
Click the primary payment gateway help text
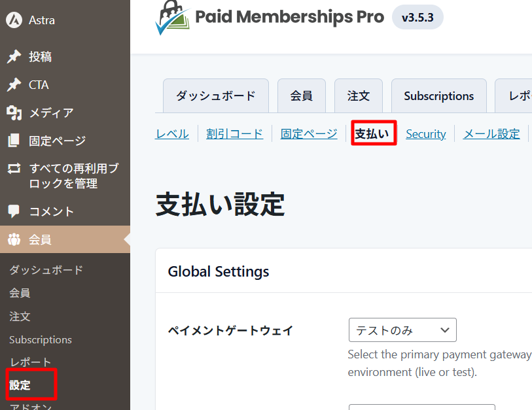[440, 363]
